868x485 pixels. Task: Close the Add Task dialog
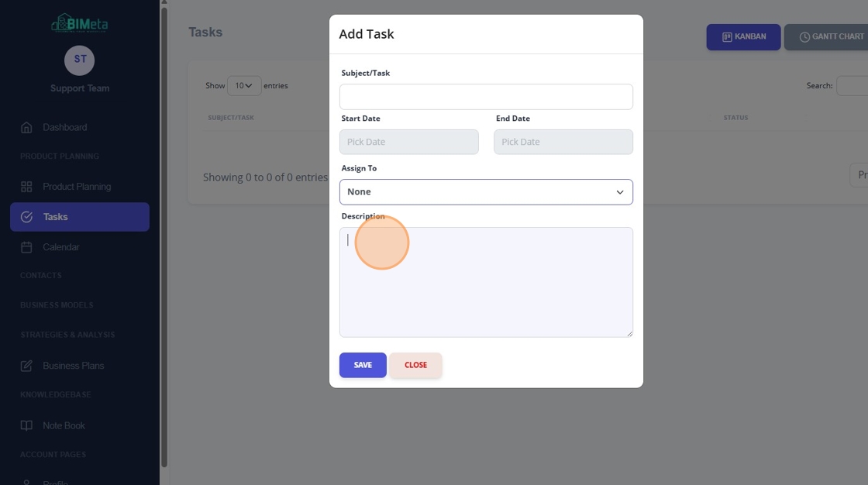click(x=415, y=366)
